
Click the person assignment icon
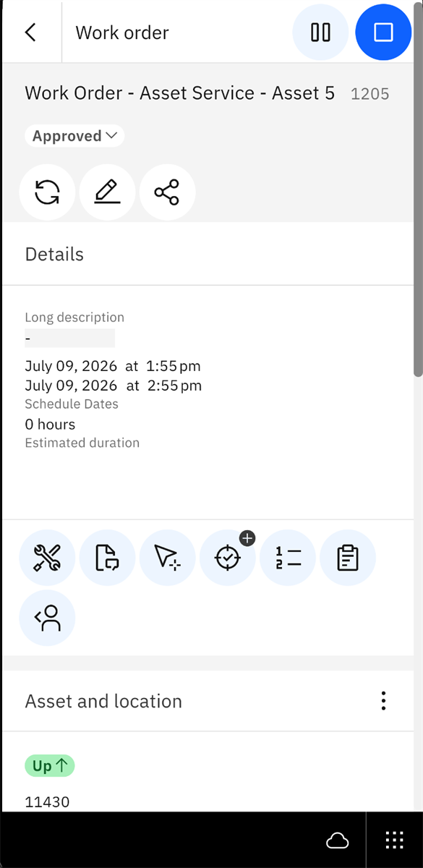point(47,618)
